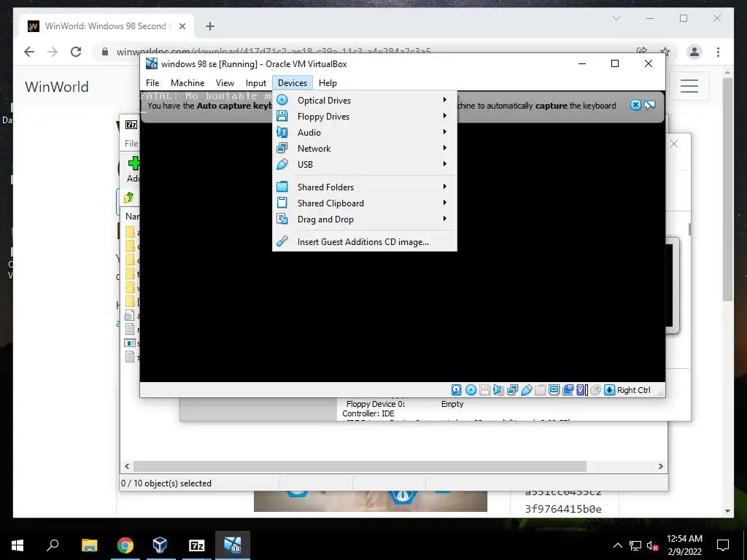Click the muted volume icon in system tray

(x=652, y=545)
